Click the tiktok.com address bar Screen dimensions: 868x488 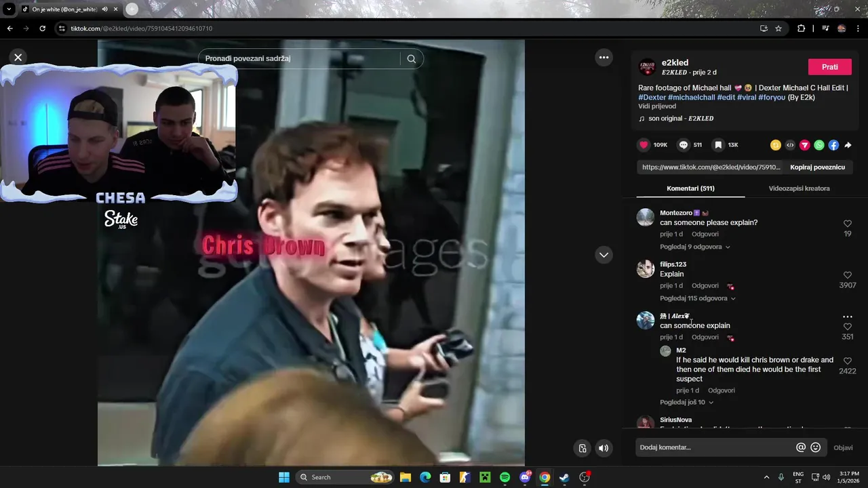click(x=407, y=28)
